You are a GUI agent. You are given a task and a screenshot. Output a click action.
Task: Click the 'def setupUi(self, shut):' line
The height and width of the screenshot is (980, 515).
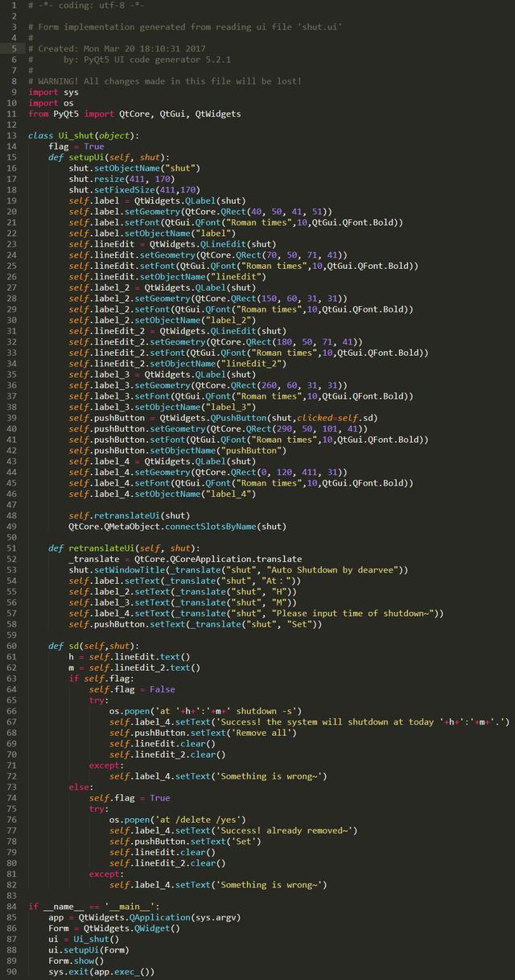pyautogui.click(x=109, y=157)
